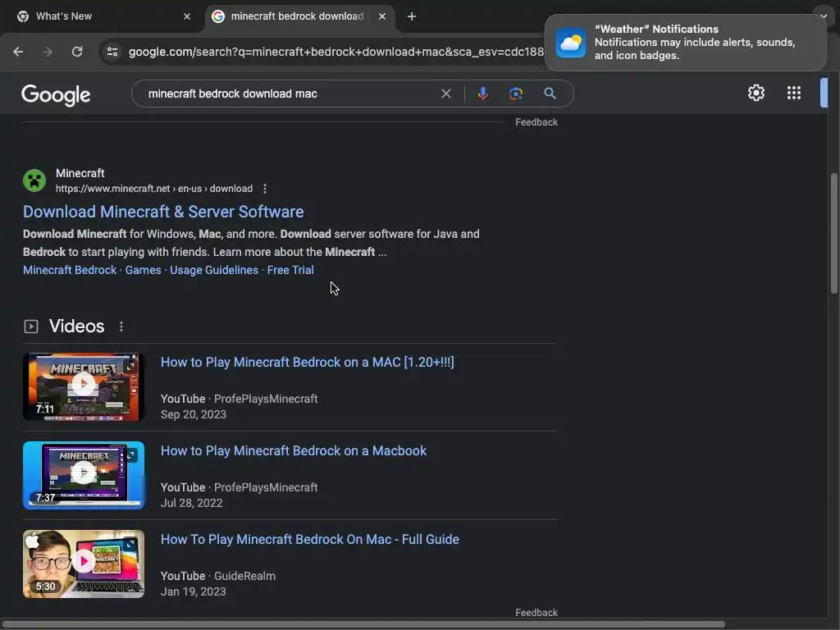The width and height of the screenshot is (840, 630).
Task: Click the blue profile button at right edge
Action: (824, 93)
